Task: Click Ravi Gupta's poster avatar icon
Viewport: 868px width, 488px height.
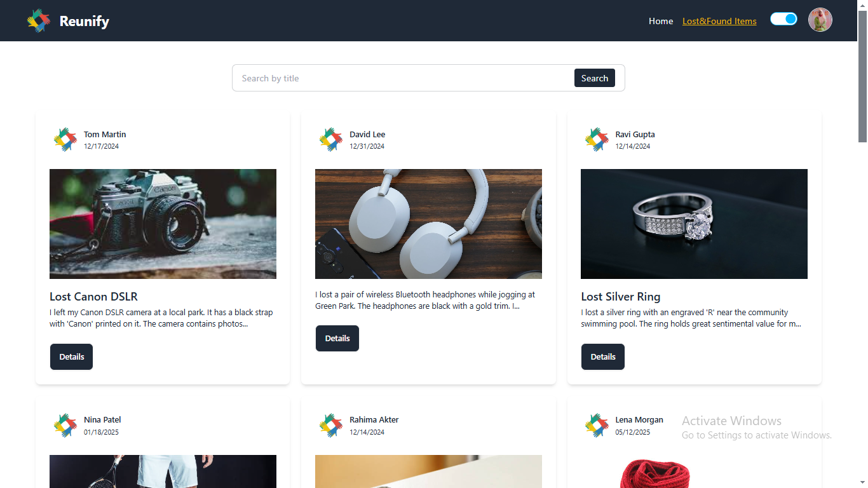Action: click(x=596, y=140)
